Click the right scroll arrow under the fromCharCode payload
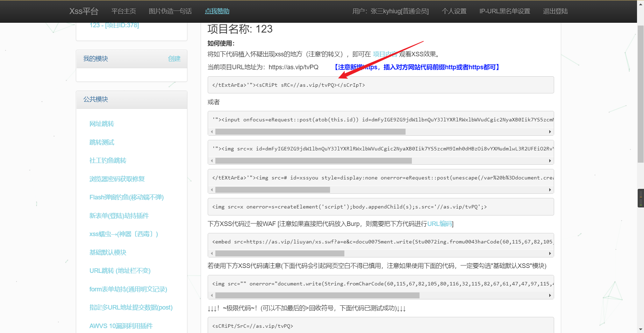The width and height of the screenshot is (644, 333). pos(549,295)
